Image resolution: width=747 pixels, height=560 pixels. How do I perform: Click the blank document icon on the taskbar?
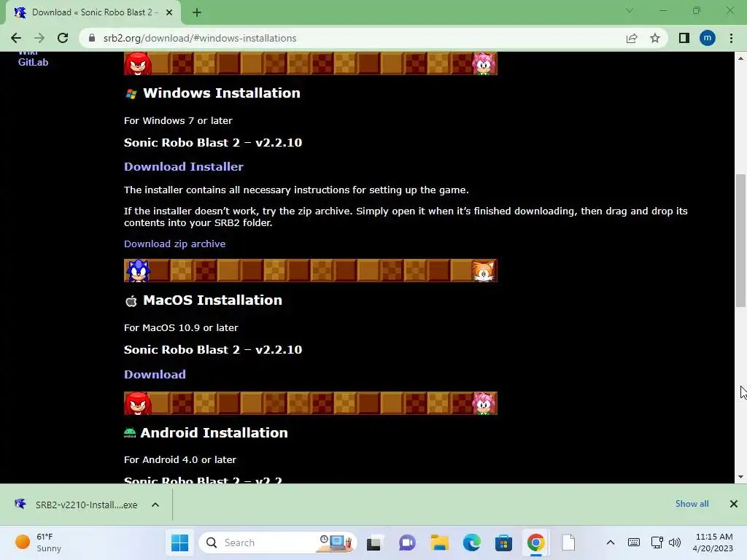[568, 542]
